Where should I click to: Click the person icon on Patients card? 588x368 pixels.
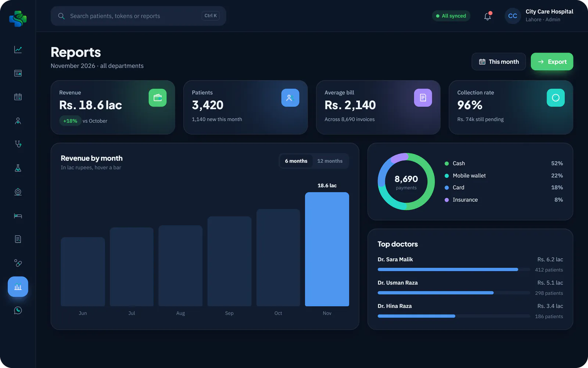(290, 98)
